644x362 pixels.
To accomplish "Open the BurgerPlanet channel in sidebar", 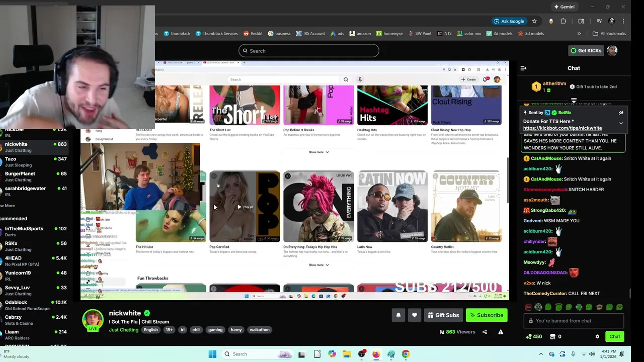I will 33,176.
